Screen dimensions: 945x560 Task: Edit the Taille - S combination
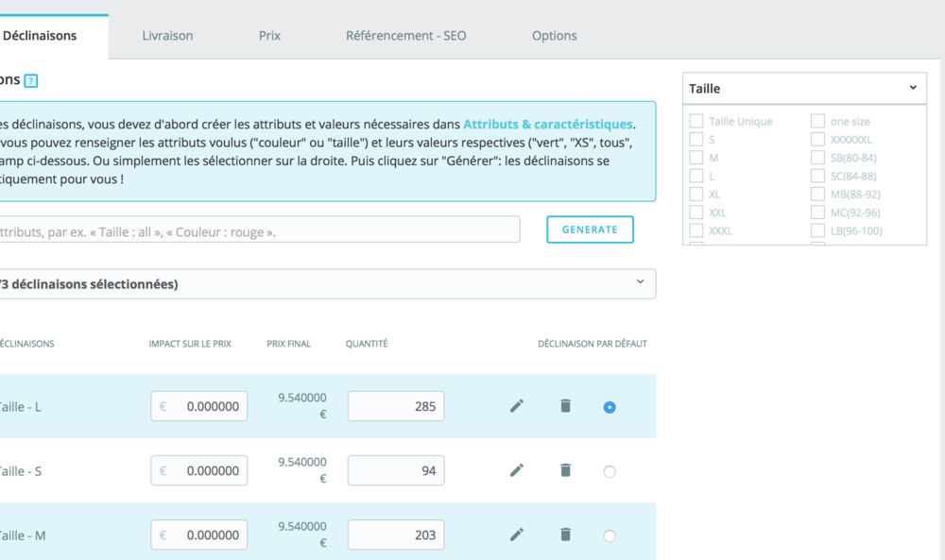(517, 470)
